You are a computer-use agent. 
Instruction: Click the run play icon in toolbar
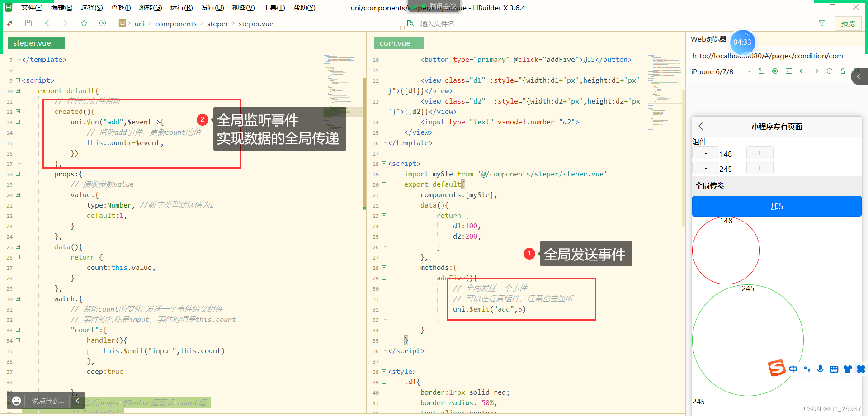coord(103,23)
